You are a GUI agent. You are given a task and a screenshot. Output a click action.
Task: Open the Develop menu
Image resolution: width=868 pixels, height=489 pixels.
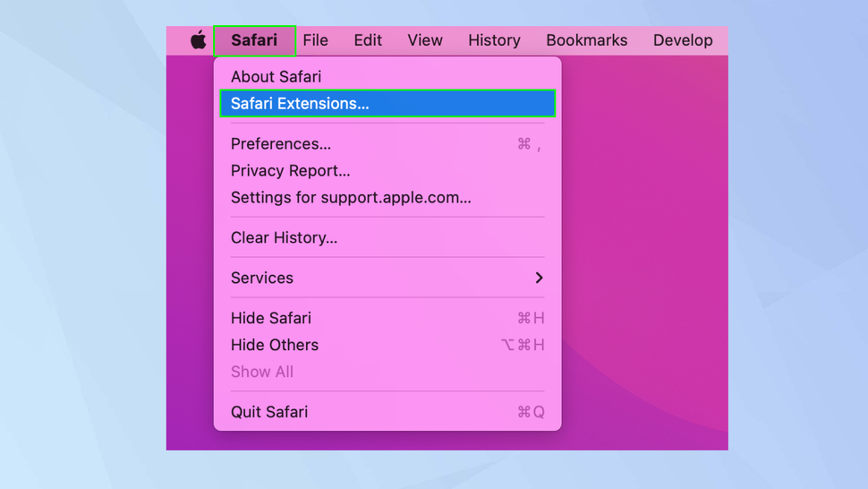(x=683, y=40)
